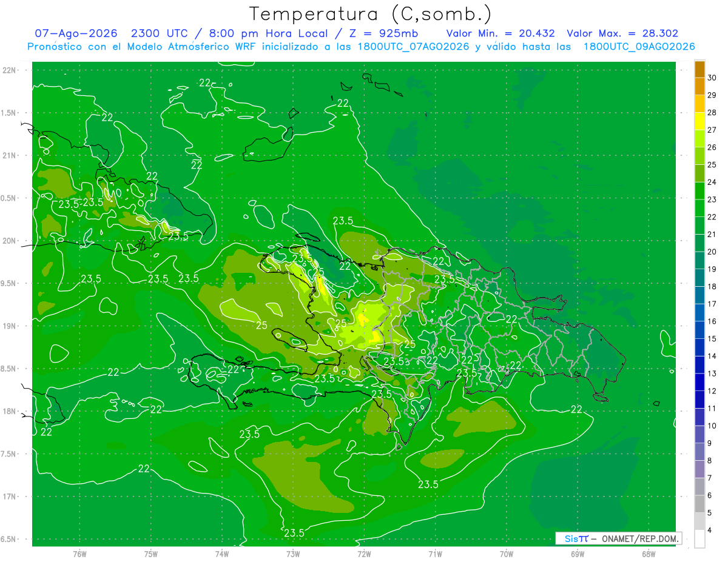
Task: Click the yellow swatch between legend 27 and 28
Action: [699, 121]
